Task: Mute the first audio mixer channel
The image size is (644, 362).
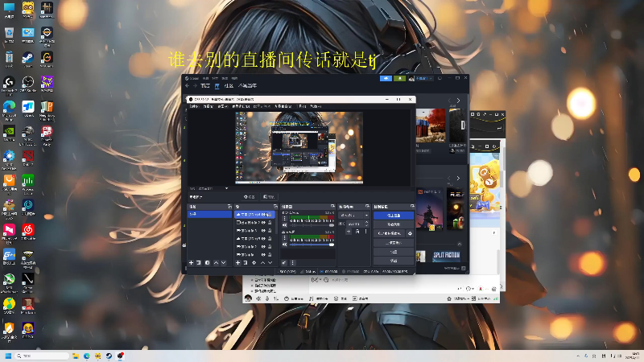Action: click(x=284, y=225)
